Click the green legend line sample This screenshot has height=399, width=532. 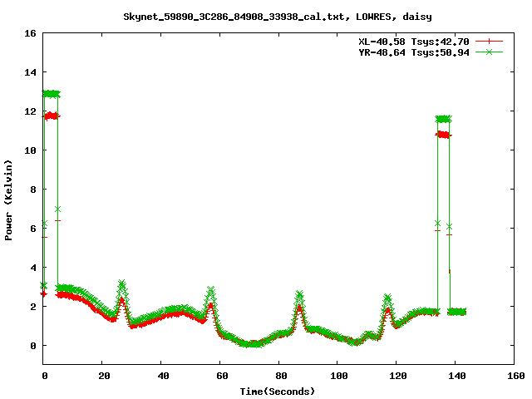[489, 52]
